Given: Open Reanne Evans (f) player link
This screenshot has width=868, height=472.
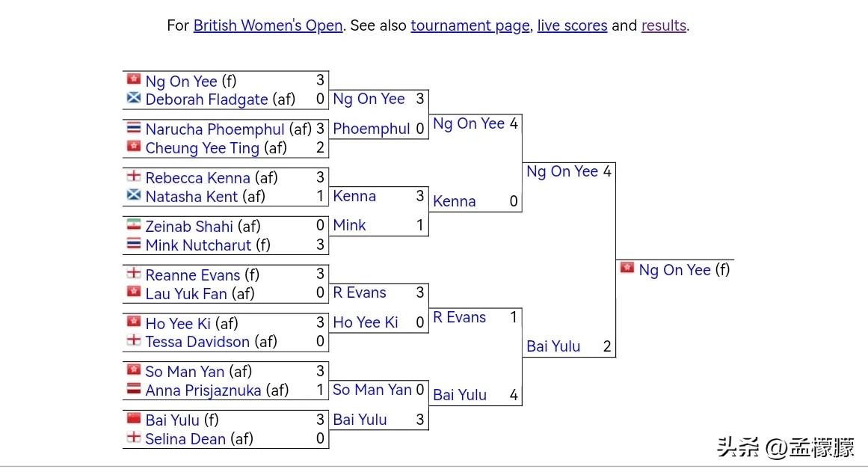Looking at the screenshot, I should [x=193, y=275].
